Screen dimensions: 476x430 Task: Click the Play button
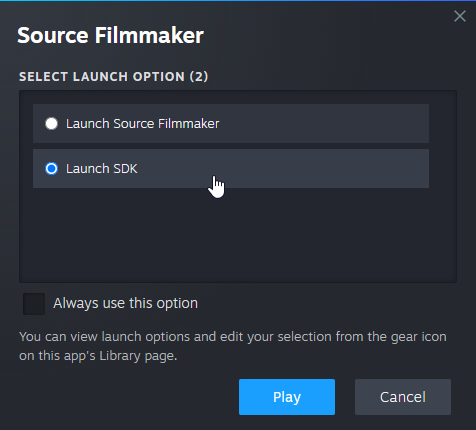[x=287, y=397]
